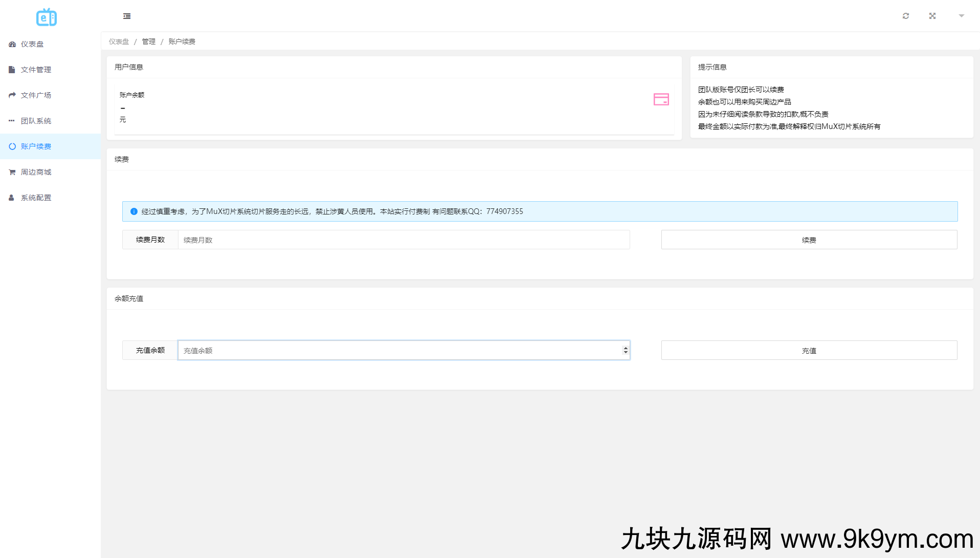Open the user dropdown arrow at top right
980x558 pixels.
click(x=962, y=16)
